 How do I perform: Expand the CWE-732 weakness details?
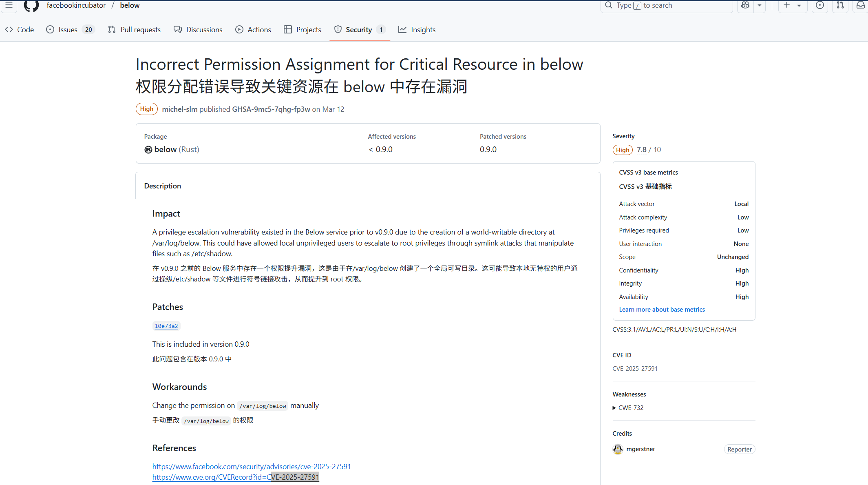coord(628,408)
